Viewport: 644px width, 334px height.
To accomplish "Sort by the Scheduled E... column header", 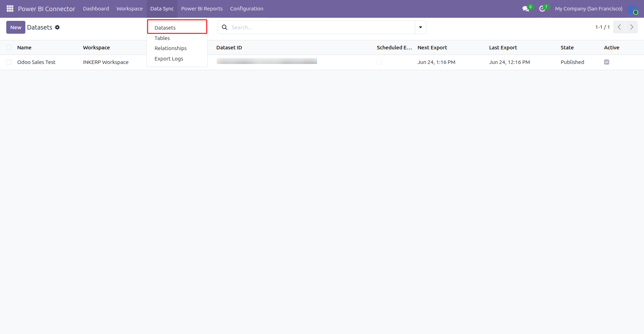I will coord(394,48).
